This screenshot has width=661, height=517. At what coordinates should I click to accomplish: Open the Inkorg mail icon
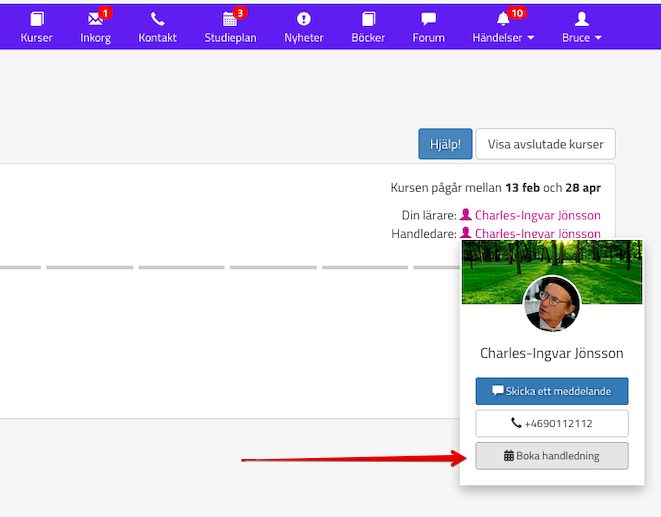point(95,20)
